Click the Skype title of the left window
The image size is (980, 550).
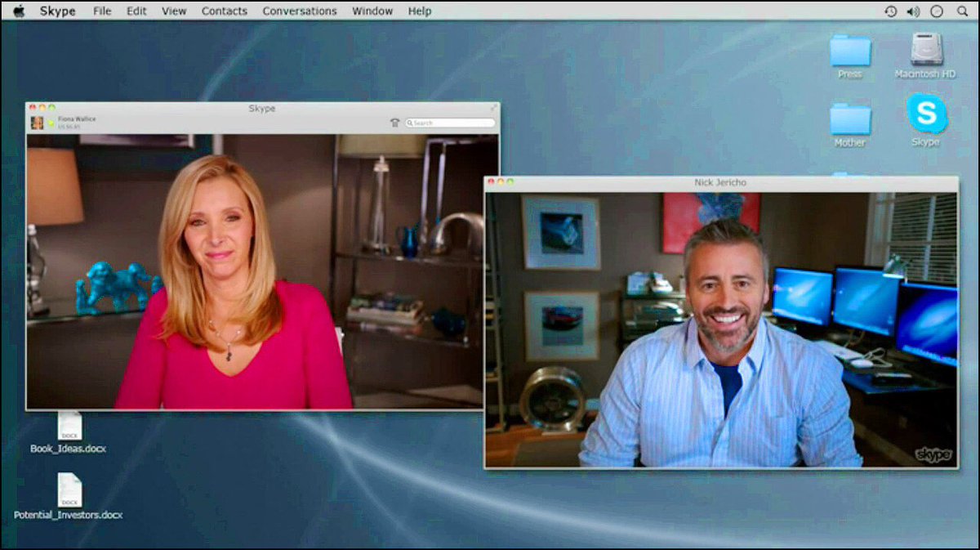tap(261, 108)
